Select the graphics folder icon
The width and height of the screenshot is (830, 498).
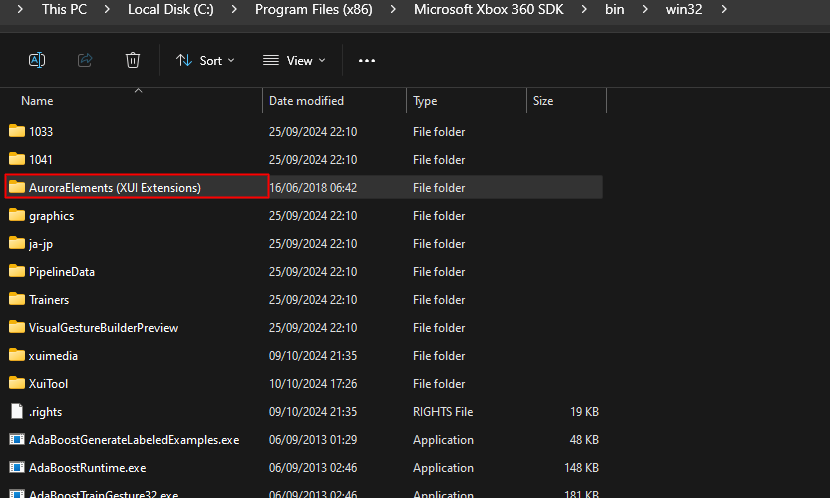click(17, 215)
